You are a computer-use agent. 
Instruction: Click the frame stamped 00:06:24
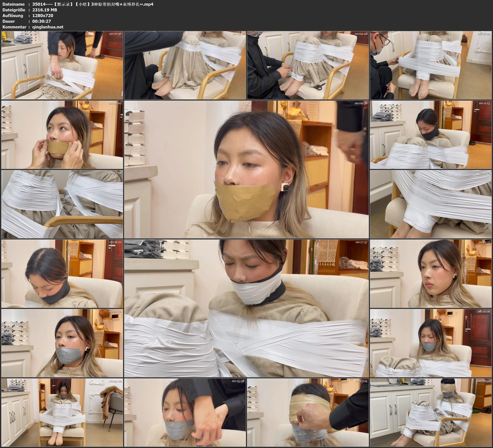[x=431, y=65]
